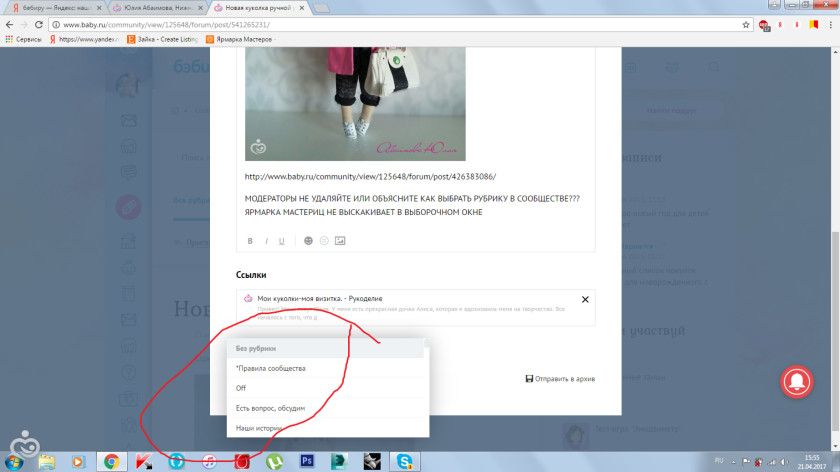Screen dimensions: 840x472
Task: Open Skype from the Windows taskbar
Action: point(404,461)
